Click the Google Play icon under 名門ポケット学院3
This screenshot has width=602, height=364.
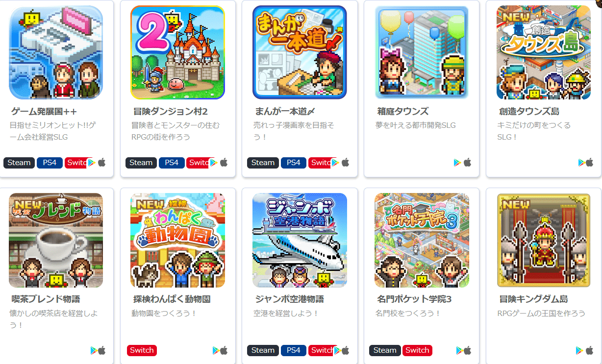tap(460, 350)
